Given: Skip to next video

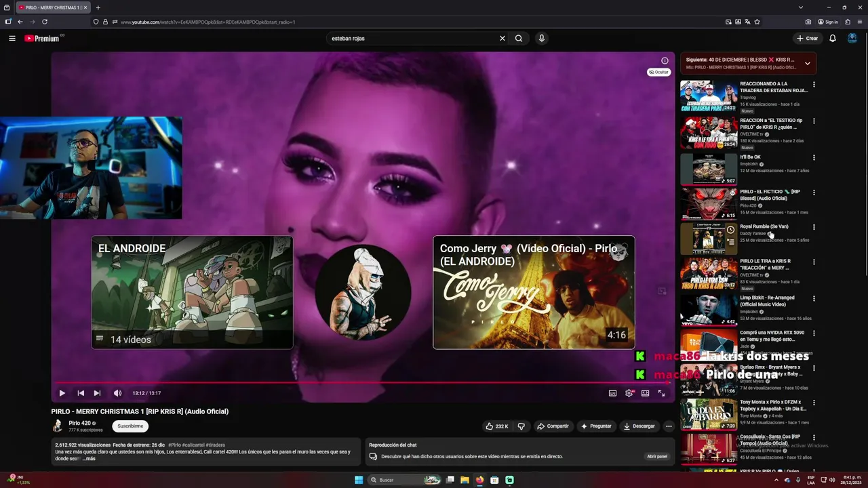Looking at the screenshot, I should coord(97,393).
